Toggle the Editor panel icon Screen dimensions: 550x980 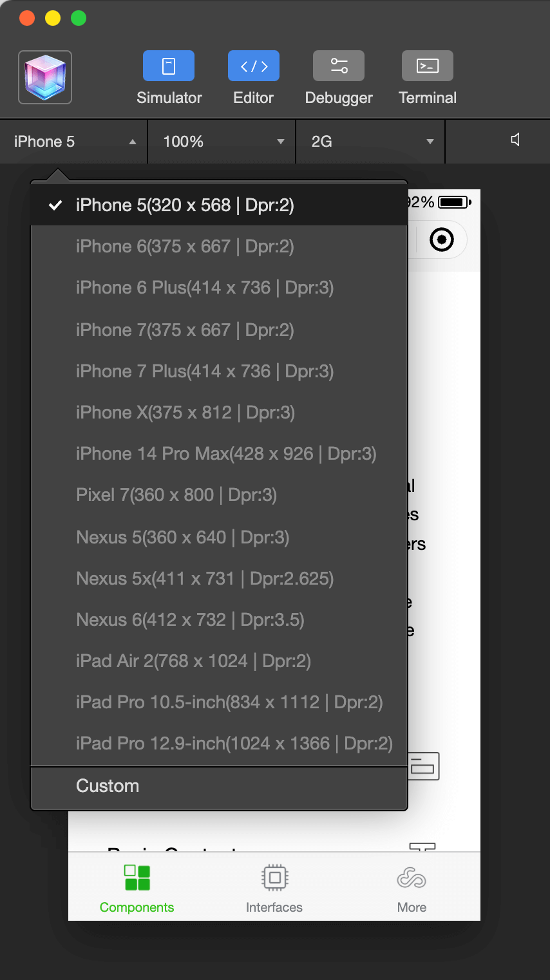(253, 66)
